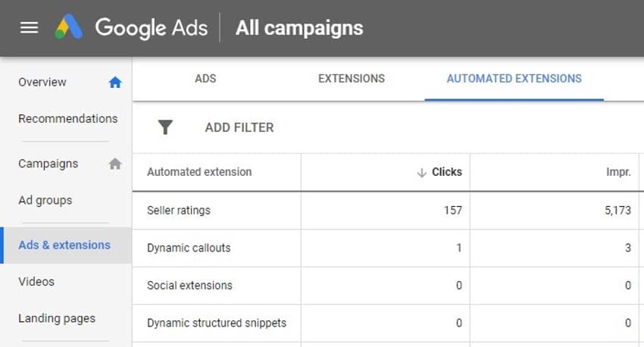Switch to the Ads tab

pyautogui.click(x=205, y=79)
